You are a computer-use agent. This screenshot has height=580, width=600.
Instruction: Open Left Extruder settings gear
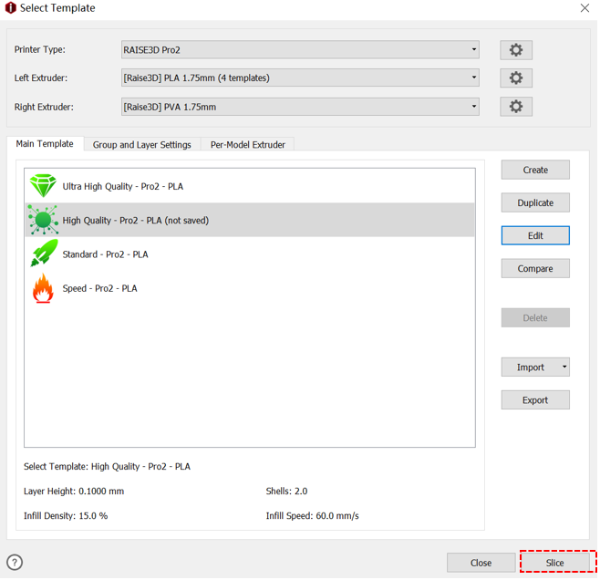[516, 78]
